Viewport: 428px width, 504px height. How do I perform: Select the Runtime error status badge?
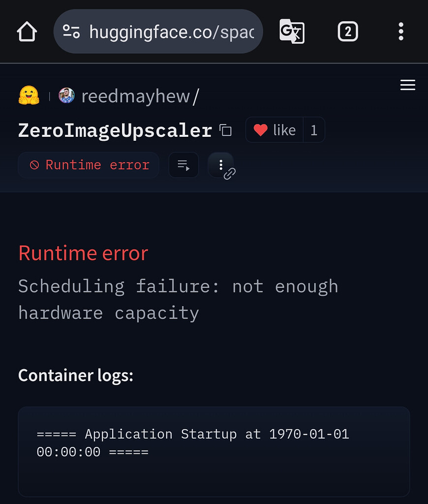pyautogui.click(x=89, y=165)
